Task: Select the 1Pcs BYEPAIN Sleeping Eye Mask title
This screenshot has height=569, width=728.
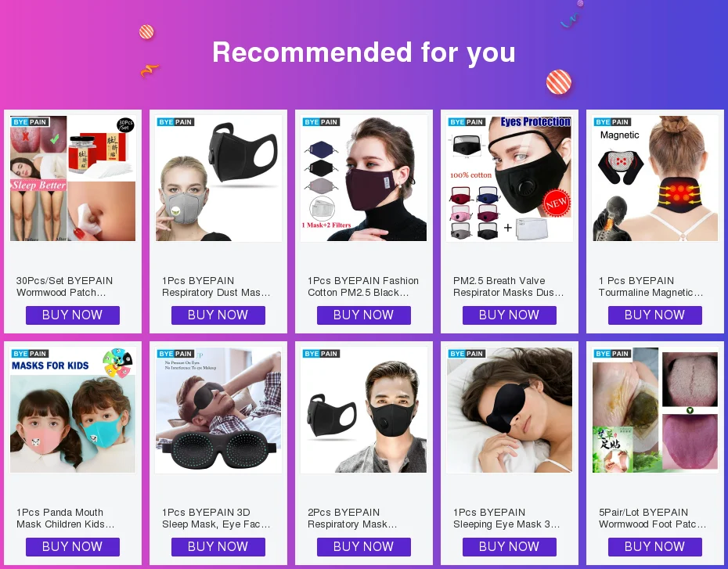Action: (x=506, y=518)
